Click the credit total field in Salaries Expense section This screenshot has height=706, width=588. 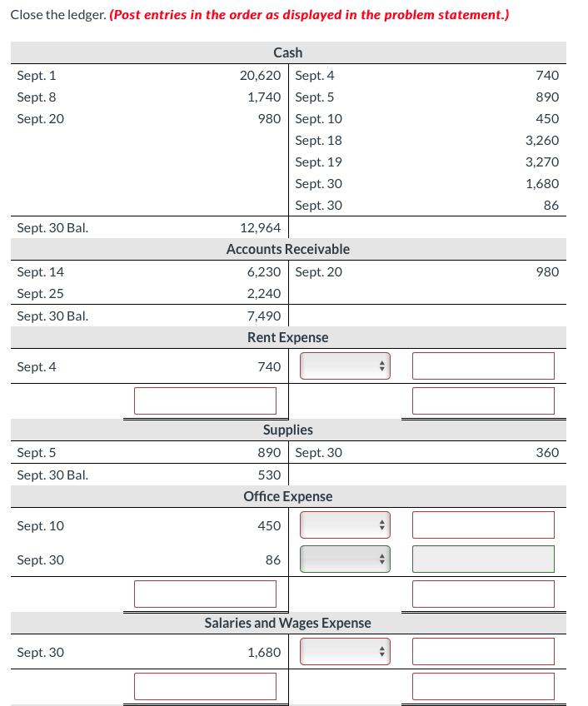click(483, 686)
